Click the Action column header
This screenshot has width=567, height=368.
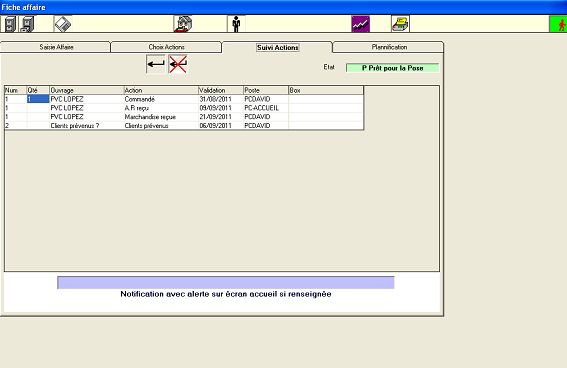point(161,90)
